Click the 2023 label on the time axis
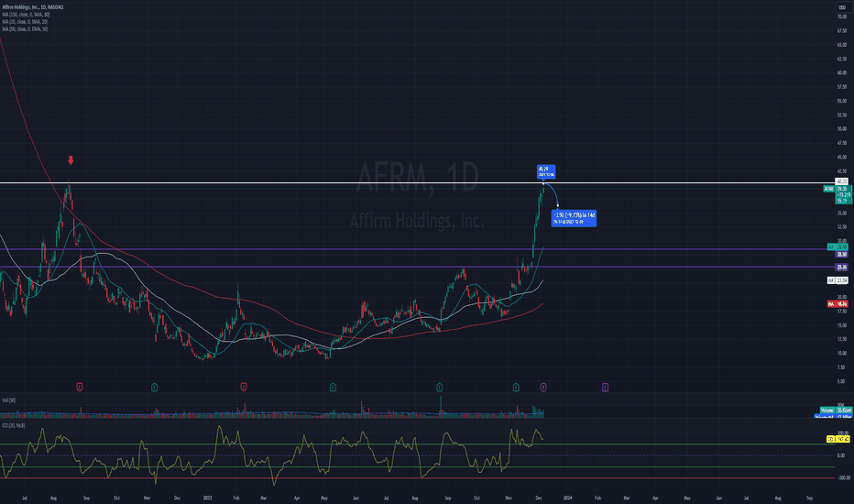The width and height of the screenshot is (854, 504). (207, 498)
